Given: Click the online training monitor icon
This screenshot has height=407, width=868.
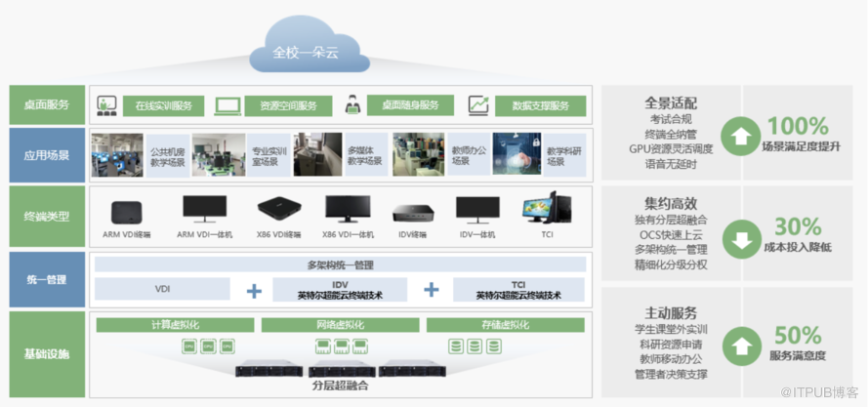Looking at the screenshot, I should point(106,105).
